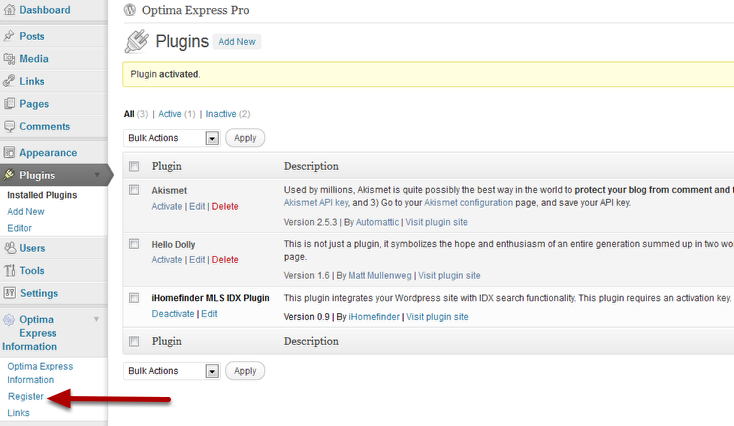Click the Dashboard home icon

9,10
